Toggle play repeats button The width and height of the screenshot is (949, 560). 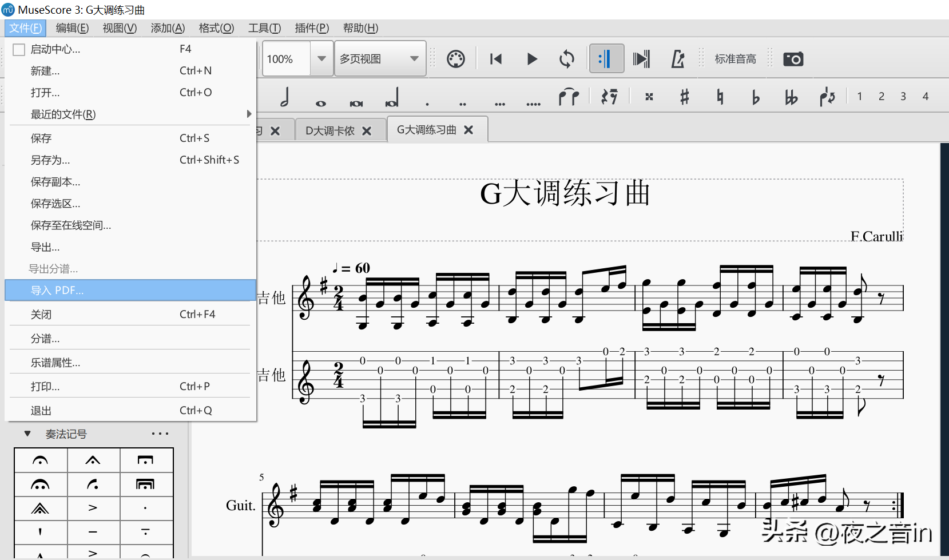pyautogui.click(x=606, y=59)
